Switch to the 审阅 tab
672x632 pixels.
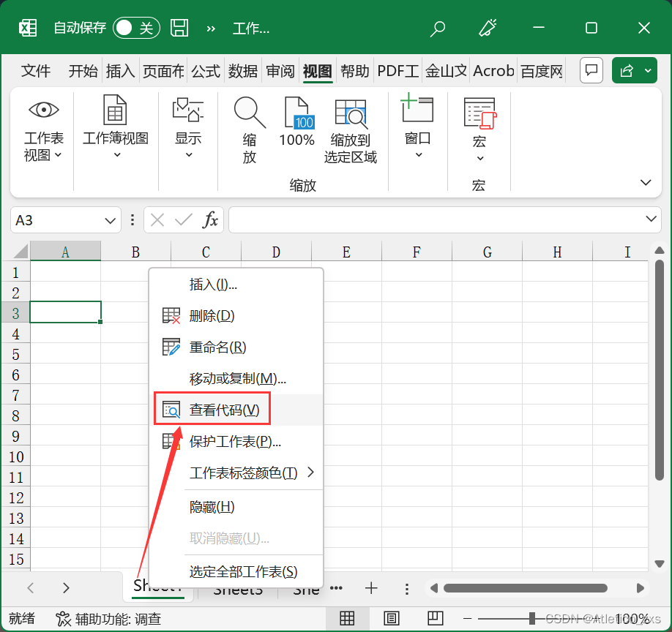[x=280, y=71]
